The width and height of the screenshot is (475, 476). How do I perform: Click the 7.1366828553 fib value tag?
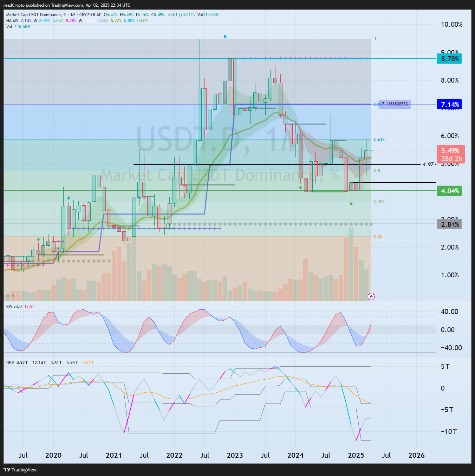pyautogui.click(x=395, y=104)
